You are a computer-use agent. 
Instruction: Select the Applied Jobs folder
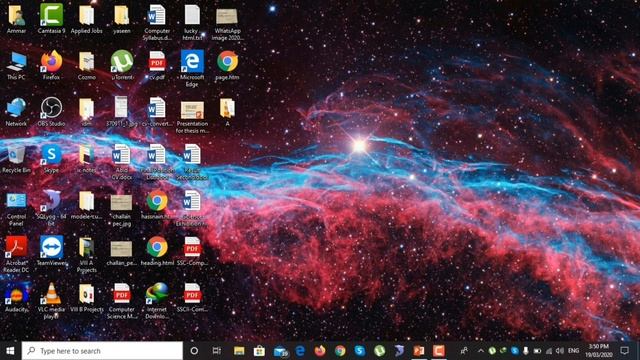tap(87, 19)
